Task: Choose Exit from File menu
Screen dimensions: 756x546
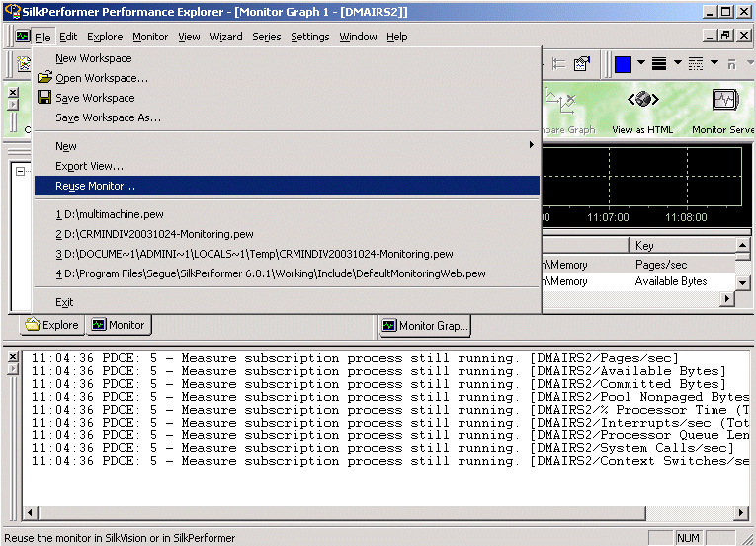Action: pyautogui.click(x=287, y=302)
